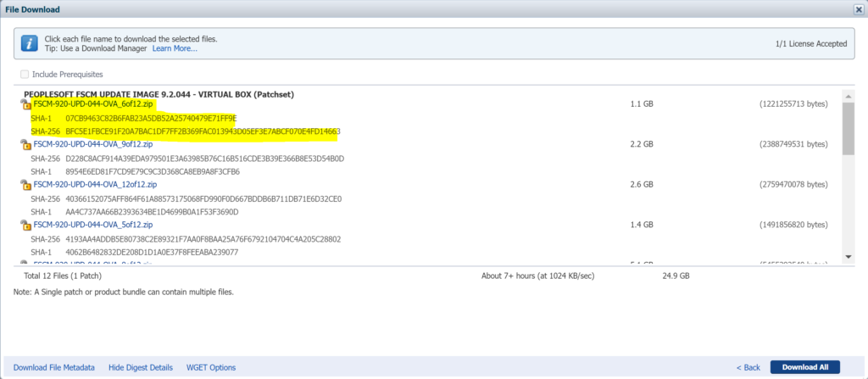
Task: Click the (1221255713 bytes) value
Action: (793, 103)
